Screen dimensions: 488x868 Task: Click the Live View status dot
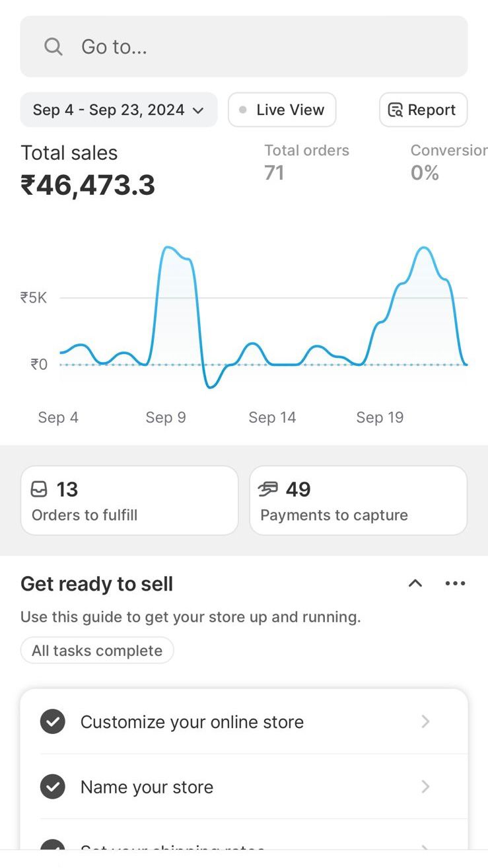pos(243,110)
